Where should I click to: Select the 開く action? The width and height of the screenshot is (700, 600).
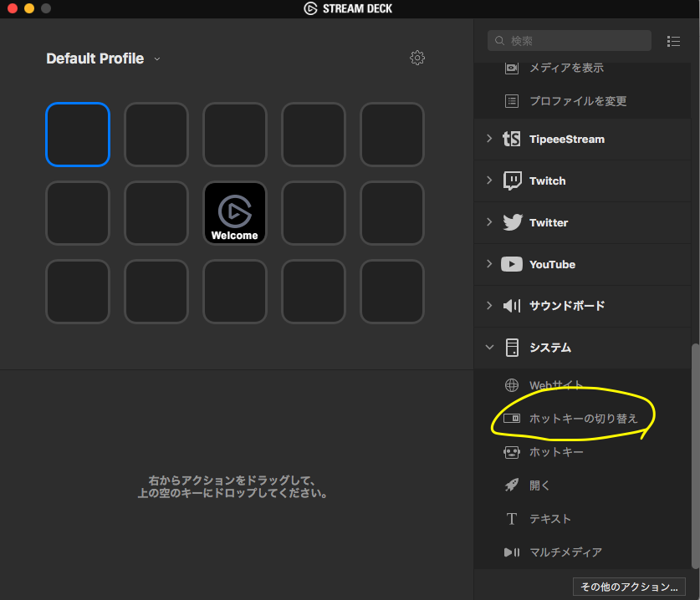583,486
